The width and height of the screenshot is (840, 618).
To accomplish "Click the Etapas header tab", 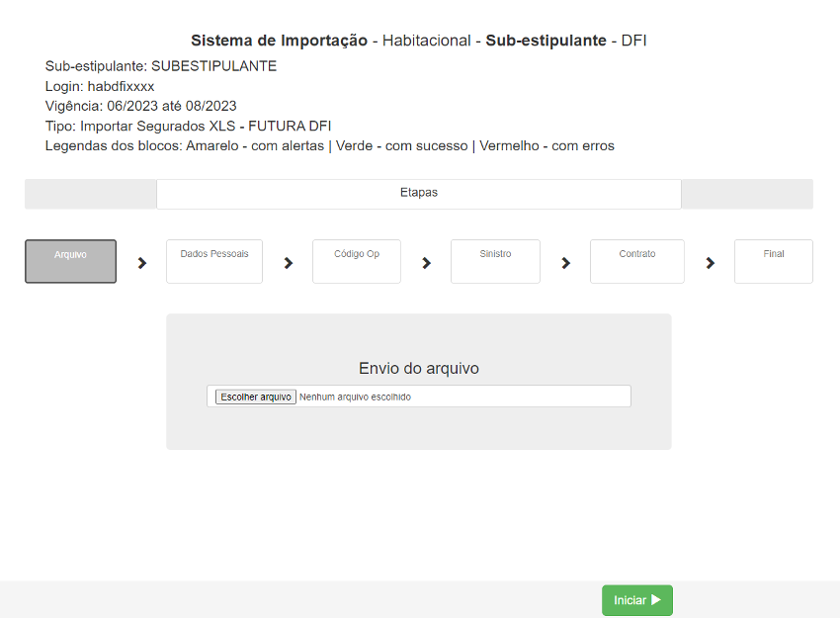I will pos(418,193).
